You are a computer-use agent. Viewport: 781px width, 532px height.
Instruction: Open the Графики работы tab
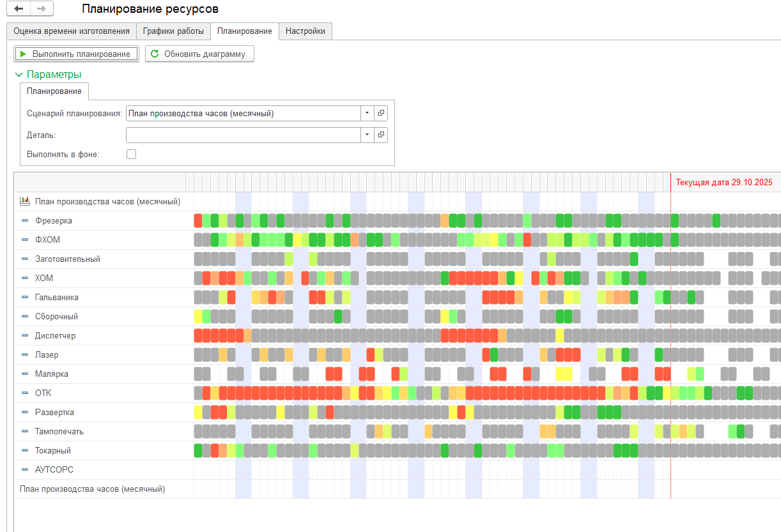[x=173, y=31]
